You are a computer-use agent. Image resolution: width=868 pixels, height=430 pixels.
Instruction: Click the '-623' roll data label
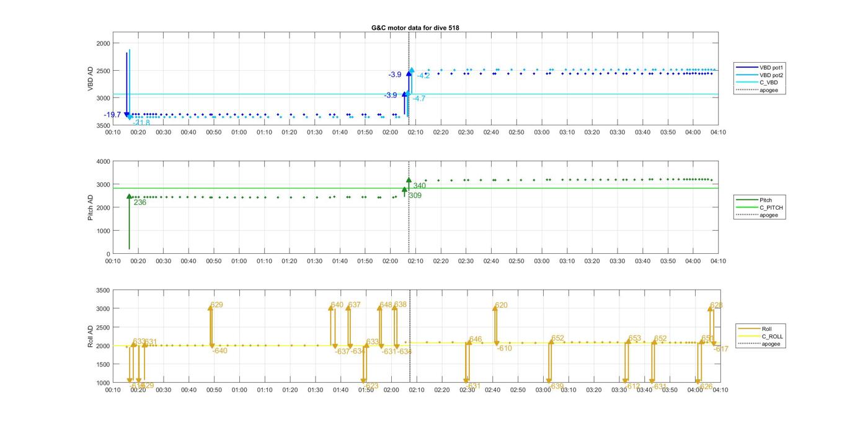point(371,386)
